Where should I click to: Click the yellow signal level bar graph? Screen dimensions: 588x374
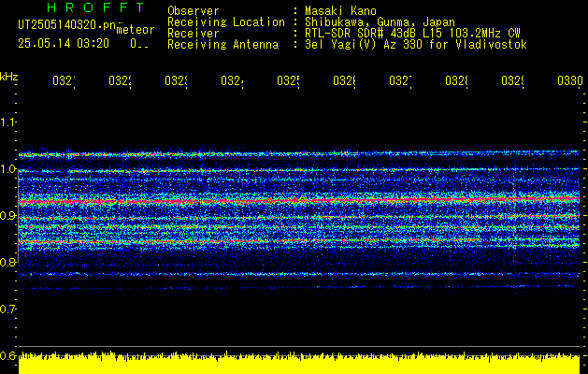(x=299, y=363)
